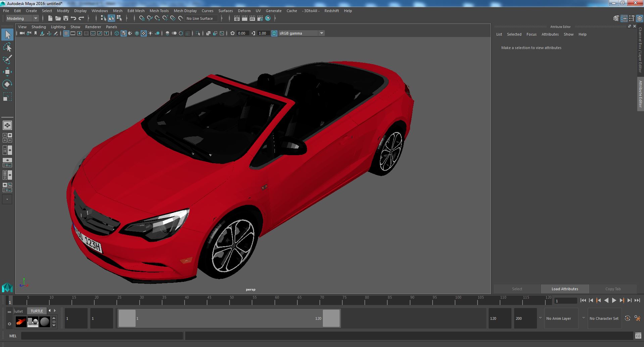Toggle textured display in viewport
This screenshot has height=347, width=644.
click(144, 33)
